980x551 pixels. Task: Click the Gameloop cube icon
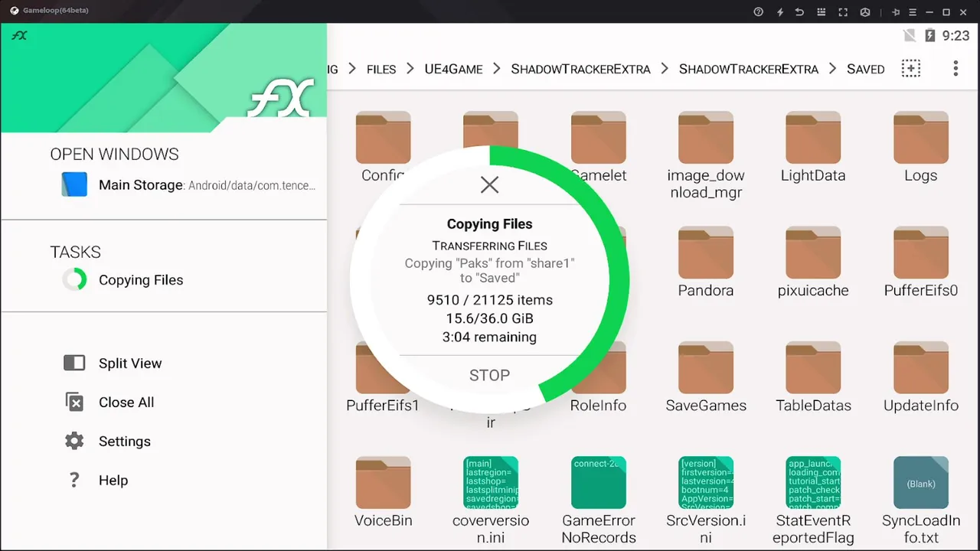[x=864, y=11]
